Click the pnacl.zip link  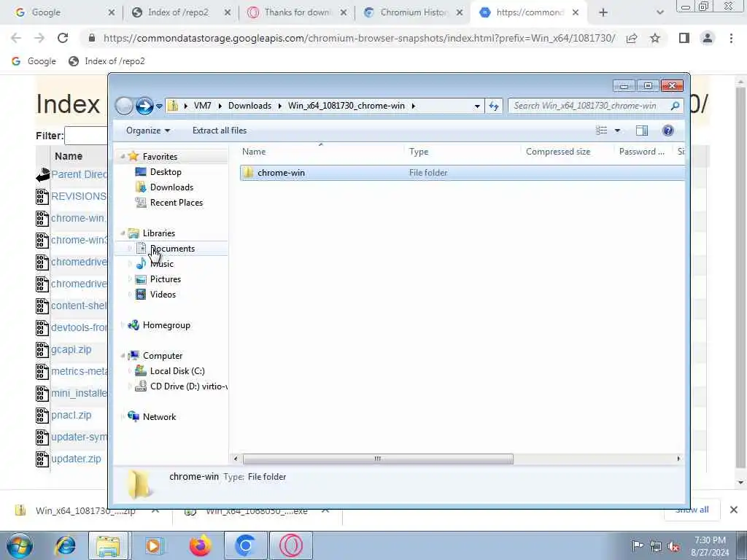[x=71, y=415]
